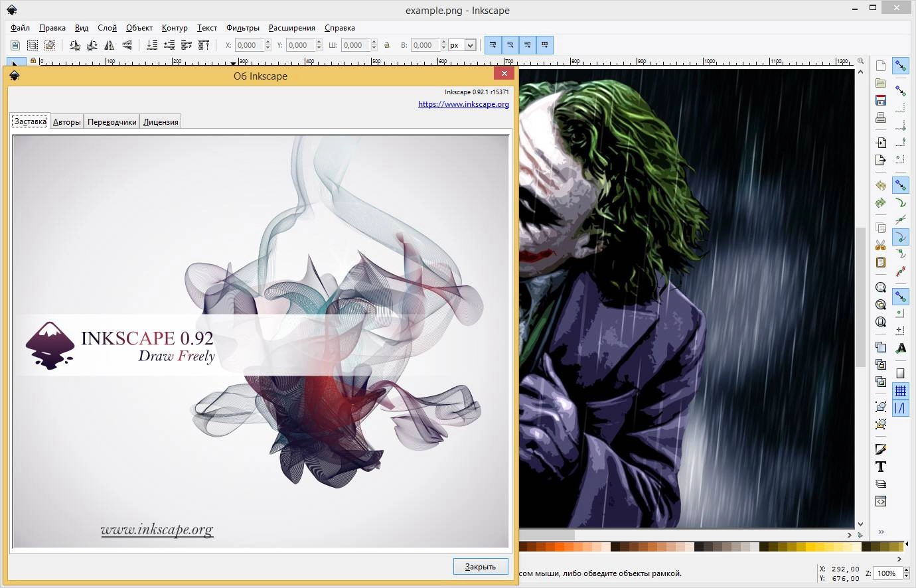
Task: Click the Save floppy disk icon
Action: [881, 100]
